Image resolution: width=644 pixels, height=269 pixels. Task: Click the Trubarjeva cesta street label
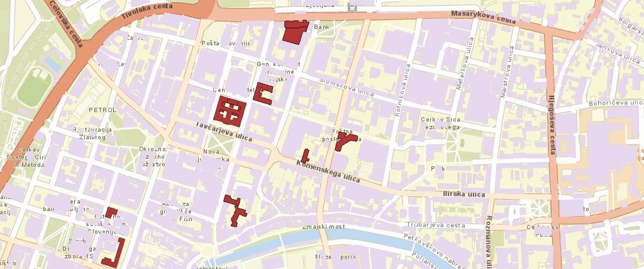pyautogui.click(x=436, y=226)
